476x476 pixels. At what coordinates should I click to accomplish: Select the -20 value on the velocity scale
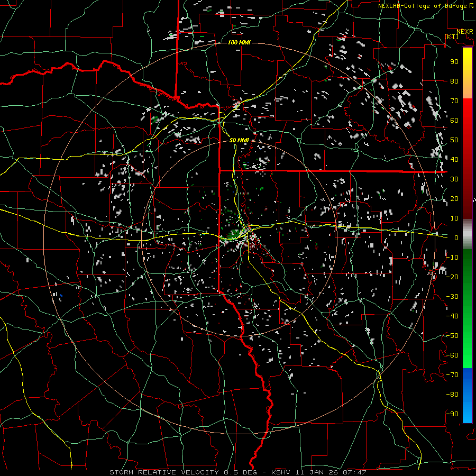click(x=452, y=277)
